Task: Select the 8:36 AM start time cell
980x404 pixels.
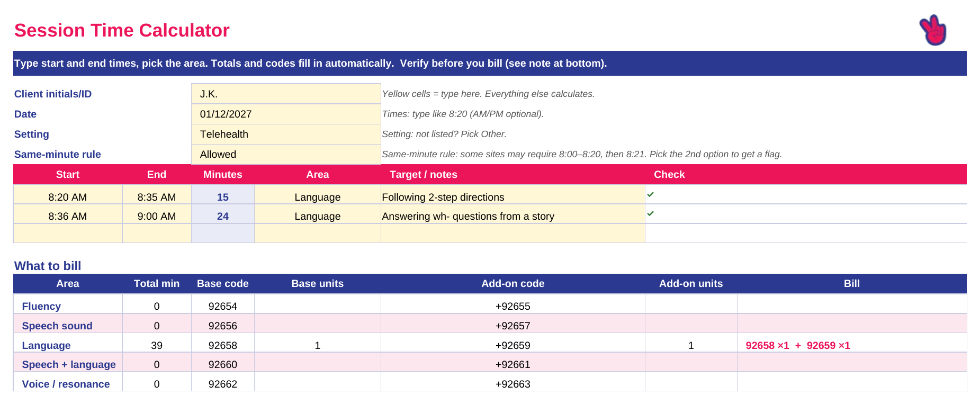Action: [x=68, y=214]
